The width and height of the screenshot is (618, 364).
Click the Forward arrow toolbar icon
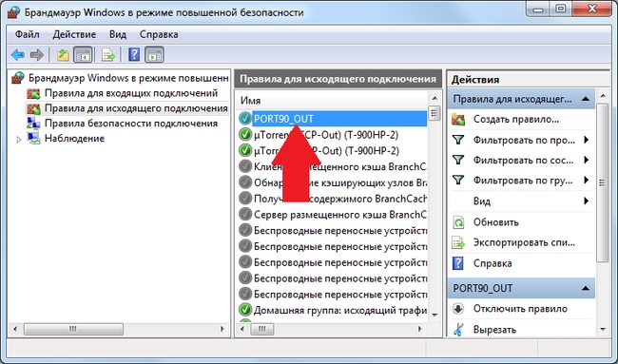click(37, 55)
